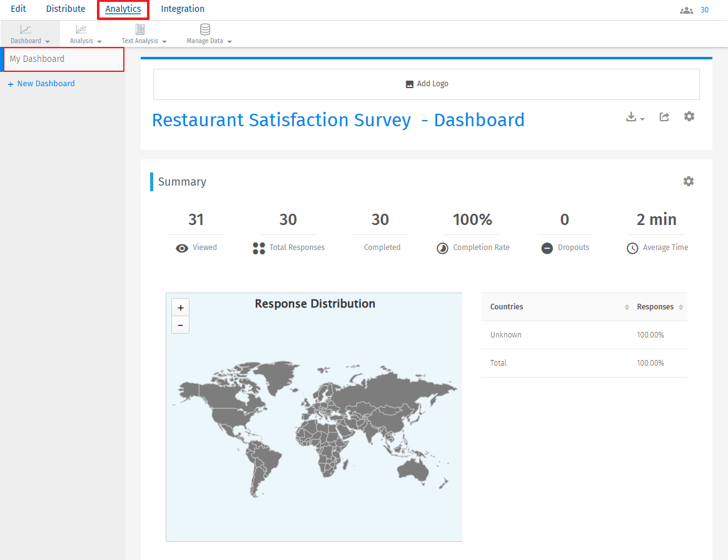
Task: Open the download format dropdown arrow
Action: tap(641, 119)
